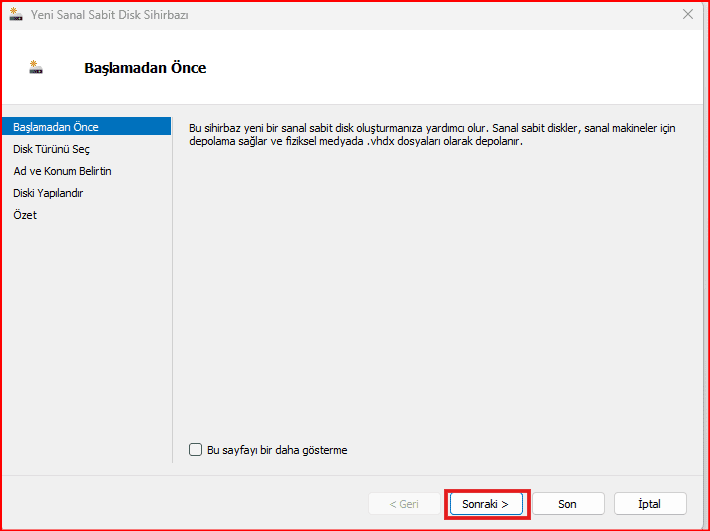Click the wizard description paragraph text
This screenshot has width=710, height=531.
(430, 135)
